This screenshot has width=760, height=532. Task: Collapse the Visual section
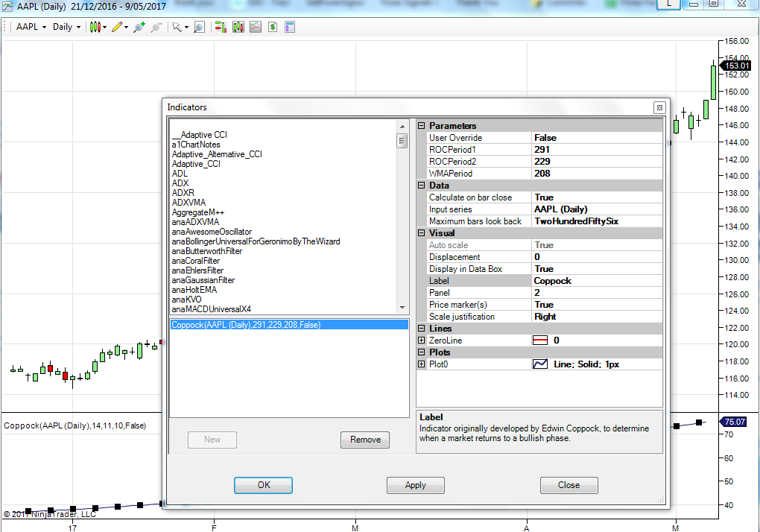421,233
